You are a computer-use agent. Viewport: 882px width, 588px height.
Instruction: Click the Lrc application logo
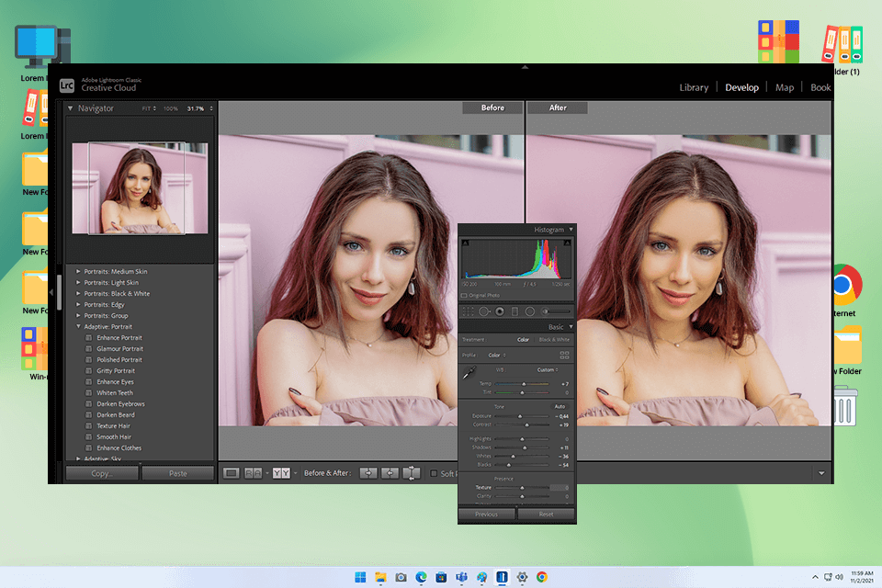67,85
